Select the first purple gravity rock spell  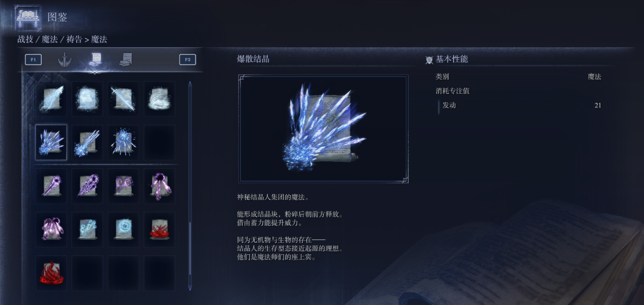(x=51, y=186)
